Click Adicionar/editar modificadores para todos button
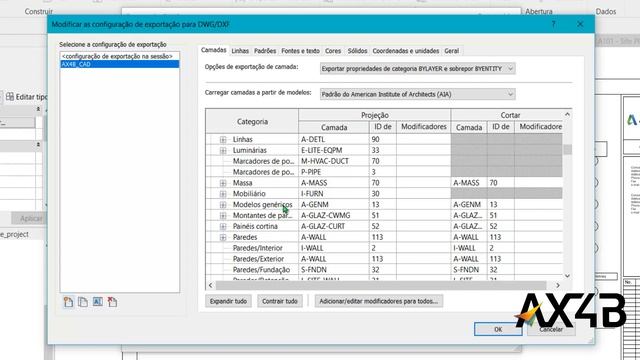The image size is (640, 360). [x=378, y=301]
